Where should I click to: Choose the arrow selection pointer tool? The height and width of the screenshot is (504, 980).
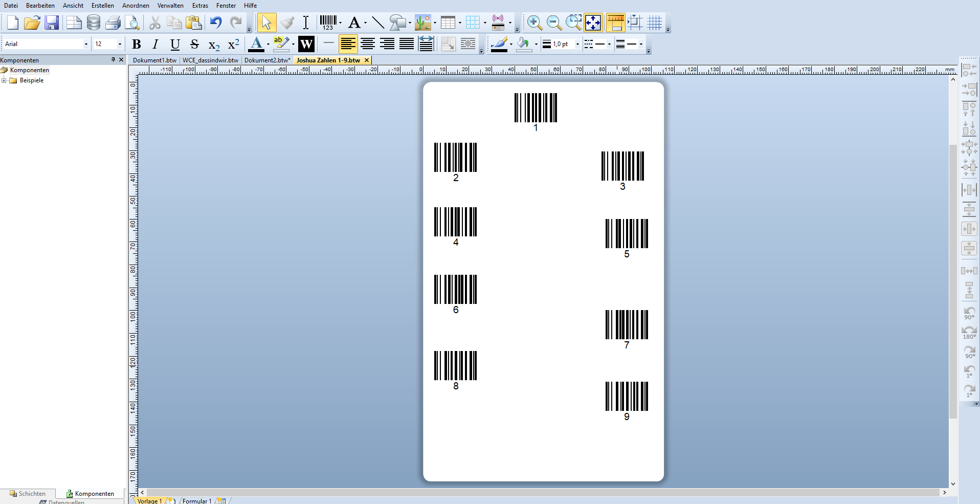(266, 23)
